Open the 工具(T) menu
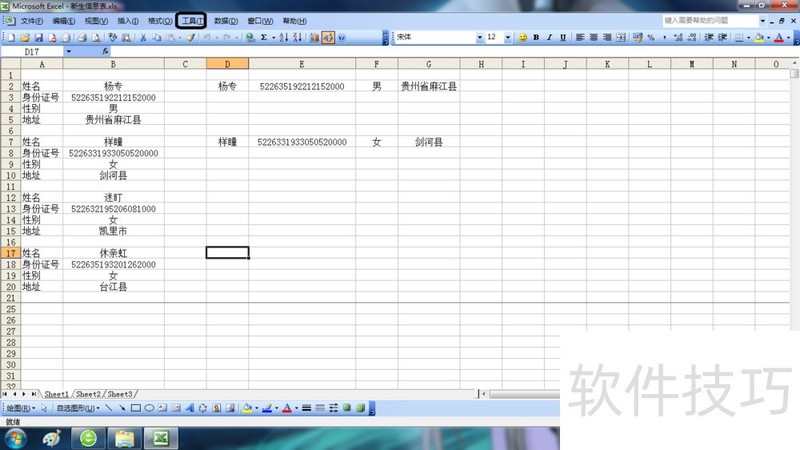Viewport: 800px width, 450px height. tap(192, 21)
